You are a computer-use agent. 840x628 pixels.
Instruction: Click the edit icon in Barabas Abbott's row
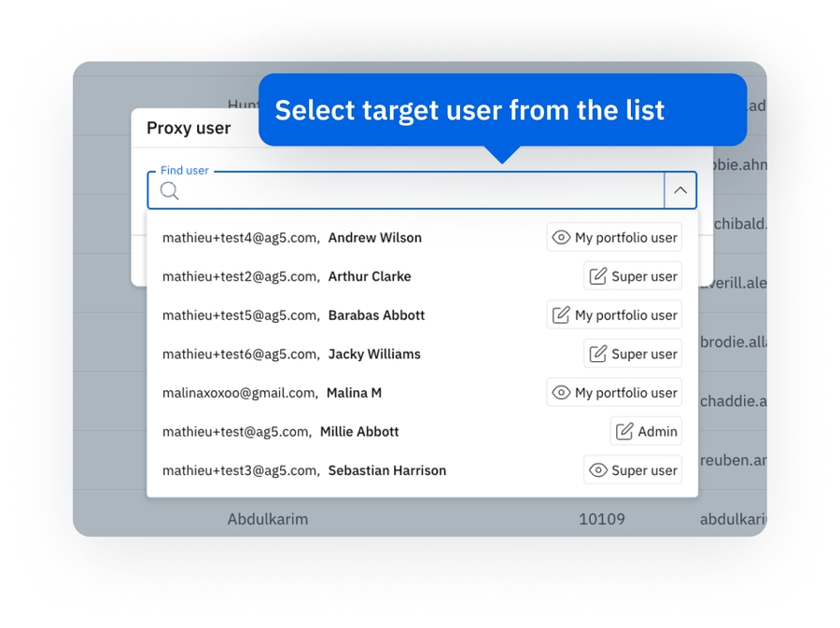tap(561, 315)
